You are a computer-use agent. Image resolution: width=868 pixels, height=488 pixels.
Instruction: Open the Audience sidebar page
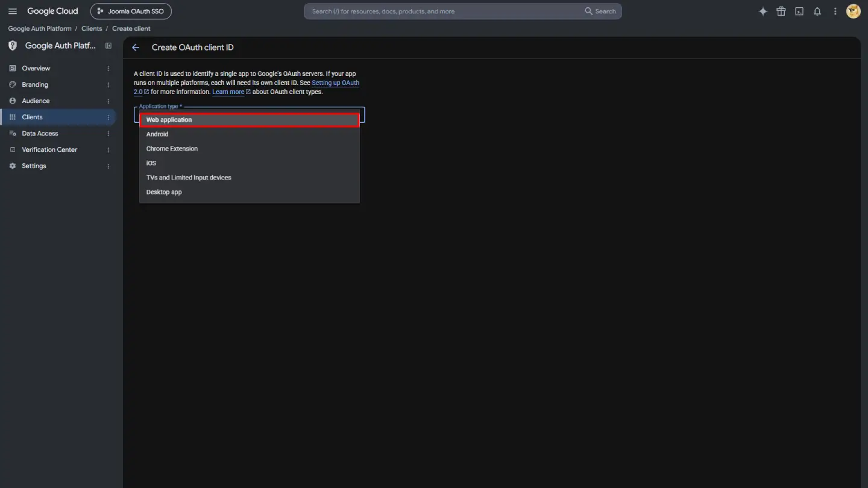58,101
